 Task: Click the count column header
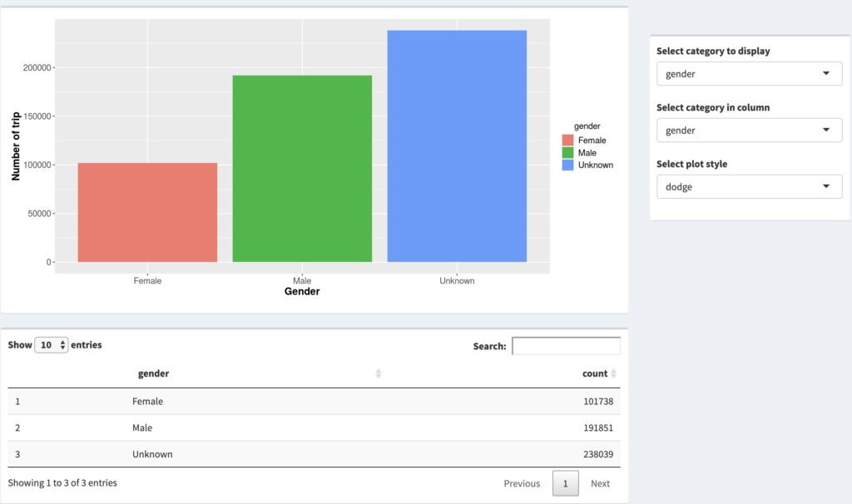pyautogui.click(x=594, y=373)
